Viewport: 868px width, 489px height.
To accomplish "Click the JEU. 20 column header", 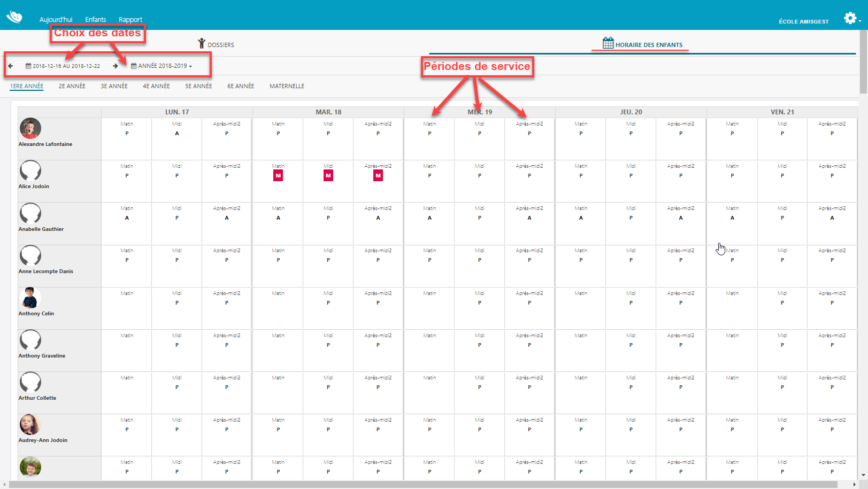I will 631,112.
